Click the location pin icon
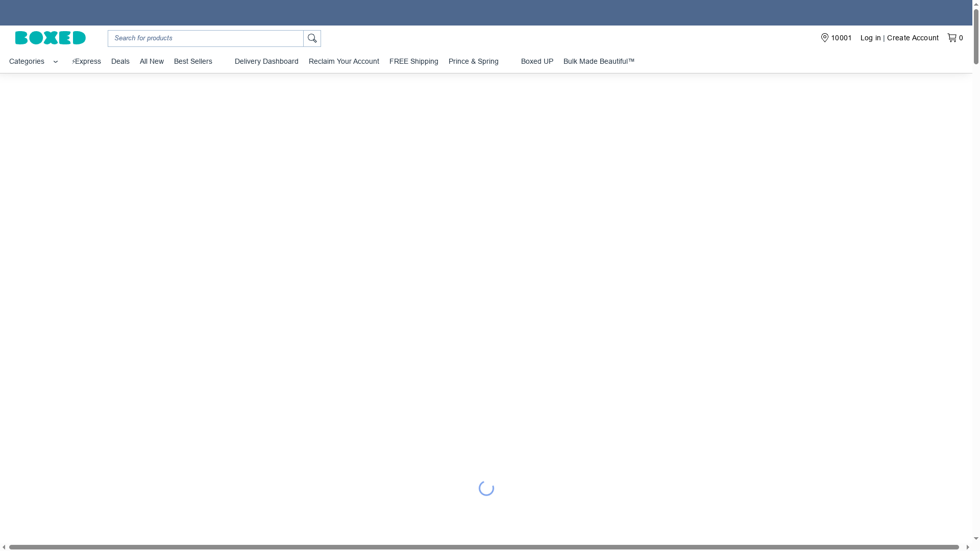Viewport: 980px width, 551px height. pos(824,38)
